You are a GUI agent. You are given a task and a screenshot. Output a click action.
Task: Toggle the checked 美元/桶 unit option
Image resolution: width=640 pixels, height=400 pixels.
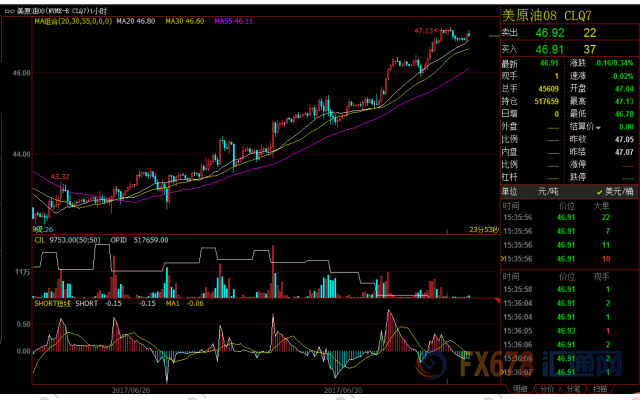614,191
